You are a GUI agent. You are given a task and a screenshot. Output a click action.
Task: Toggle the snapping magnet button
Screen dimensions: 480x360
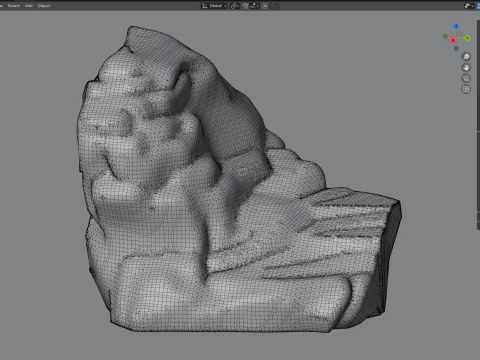pyautogui.click(x=245, y=6)
